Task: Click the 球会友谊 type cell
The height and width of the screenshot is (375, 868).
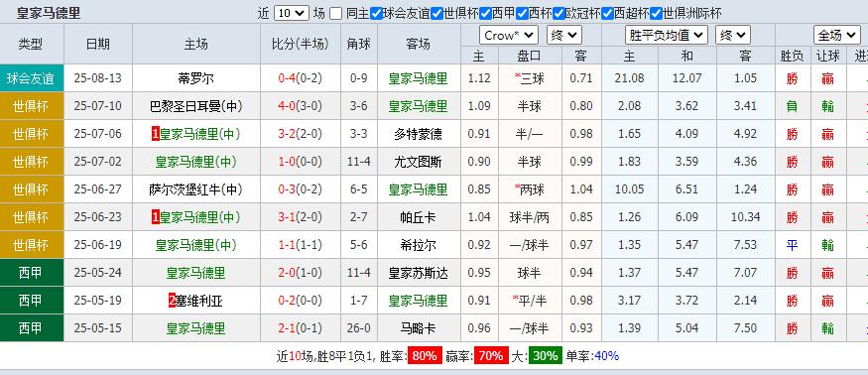Action: pyautogui.click(x=32, y=78)
